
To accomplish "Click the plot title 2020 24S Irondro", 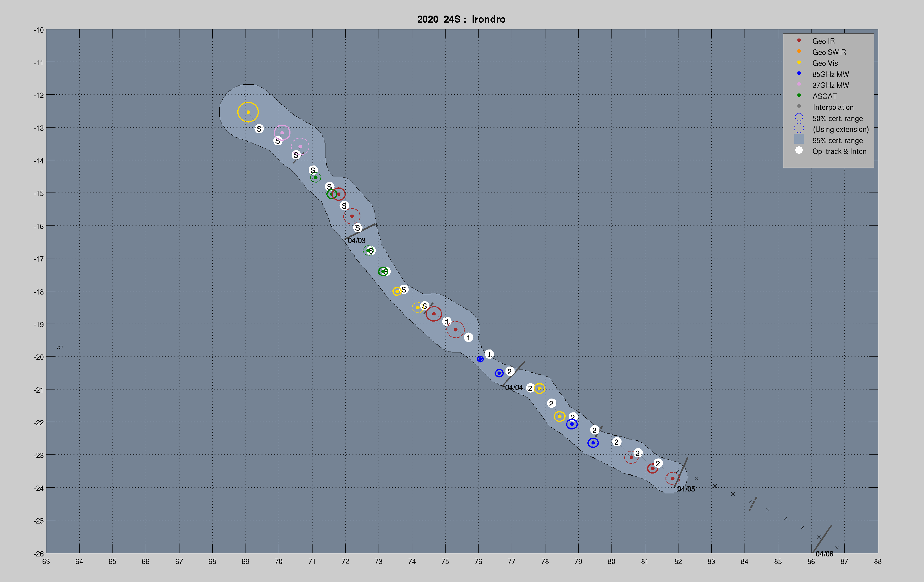I will [461, 19].
